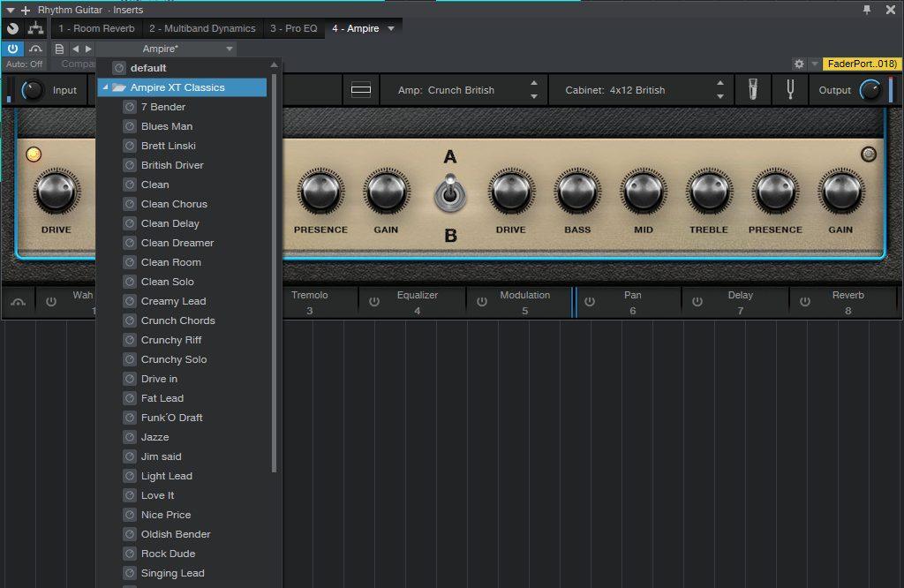Step Cabinet model down arrow
The width and height of the screenshot is (904, 588).
point(720,96)
